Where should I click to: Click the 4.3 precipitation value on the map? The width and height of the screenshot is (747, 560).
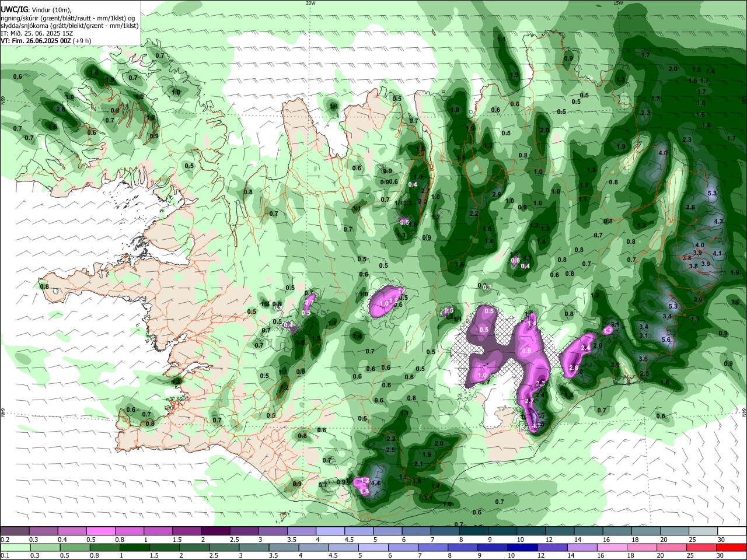718,221
